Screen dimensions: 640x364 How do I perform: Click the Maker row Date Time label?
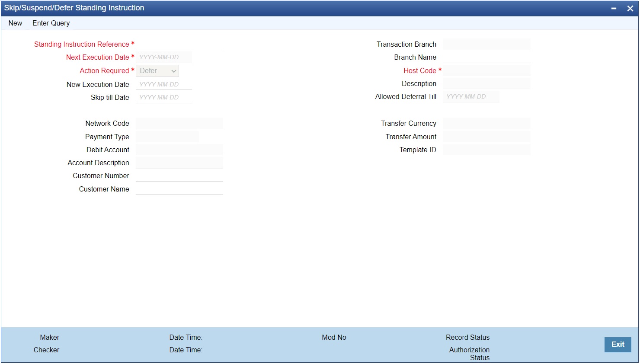click(x=186, y=338)
